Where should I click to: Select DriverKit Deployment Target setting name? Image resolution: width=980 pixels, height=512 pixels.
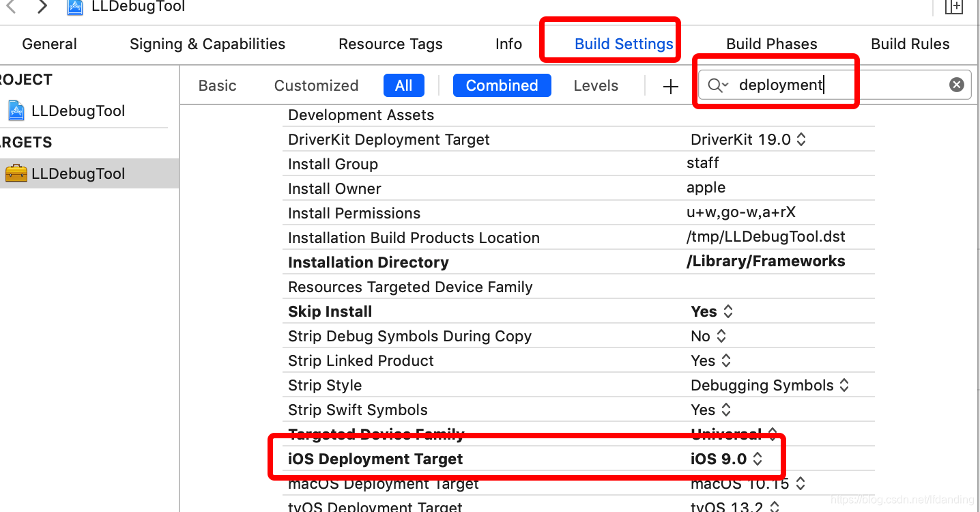pos(389,139)
